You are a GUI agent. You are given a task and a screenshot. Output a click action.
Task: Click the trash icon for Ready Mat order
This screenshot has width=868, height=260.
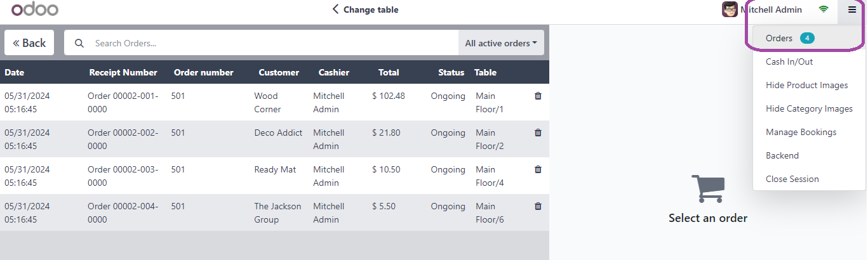coord(538,169)
